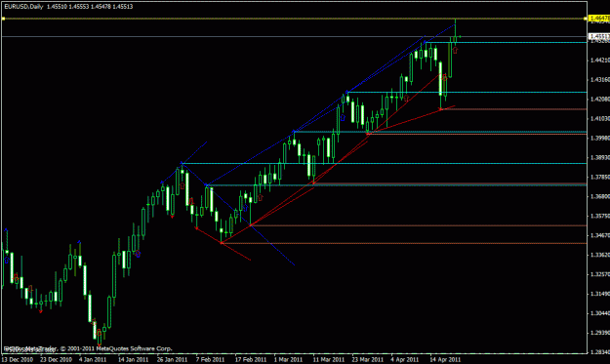Click the white current price tag 1.4551
Viewport: 610px width, 364px height.
click(599, 36)
